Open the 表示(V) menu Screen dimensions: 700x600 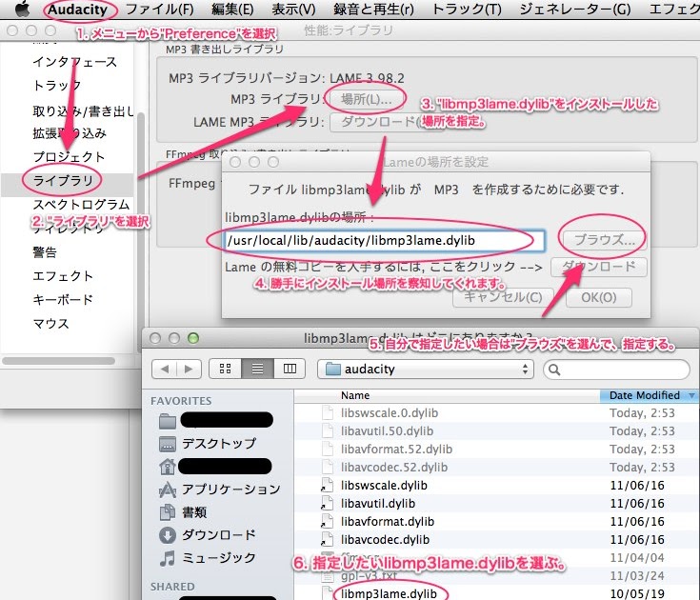point(293,10)
